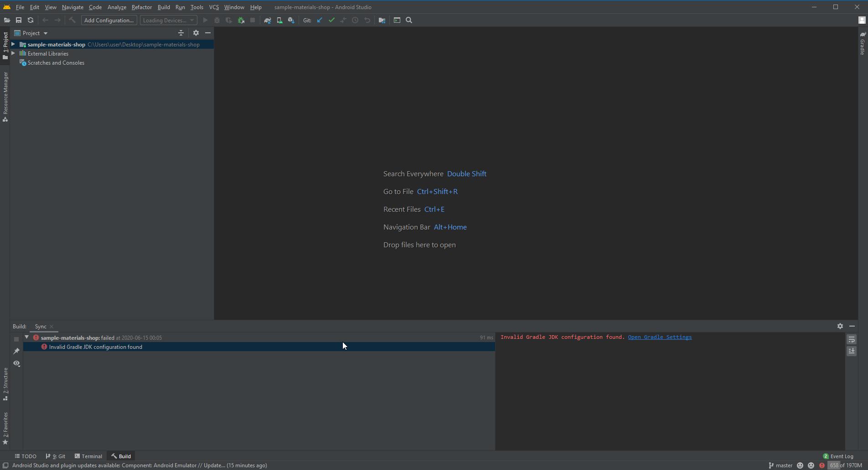Viewport: 868px width, 470px height.
Task: Collapse the sample-materials-shop failed sync node
Action: (x=26, y=337)
